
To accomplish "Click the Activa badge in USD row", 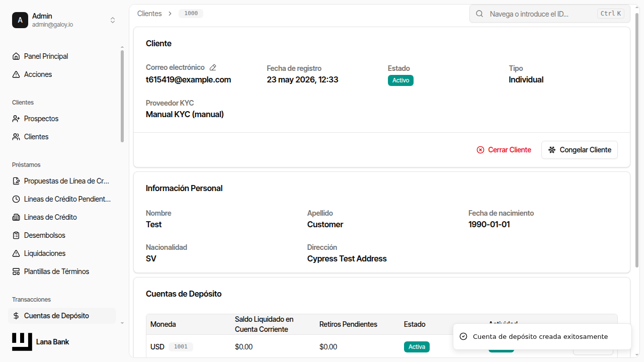I will (417, 347).
